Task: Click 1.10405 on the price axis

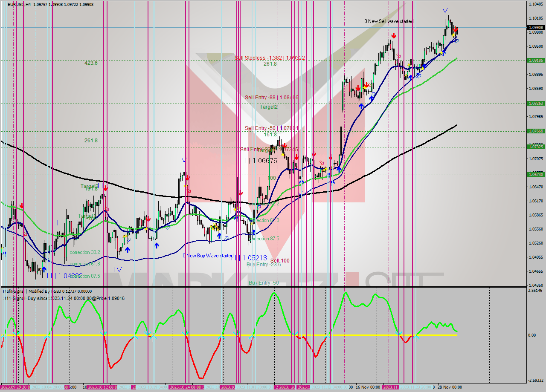Action: pyautogui.click(x=536, y=4)
